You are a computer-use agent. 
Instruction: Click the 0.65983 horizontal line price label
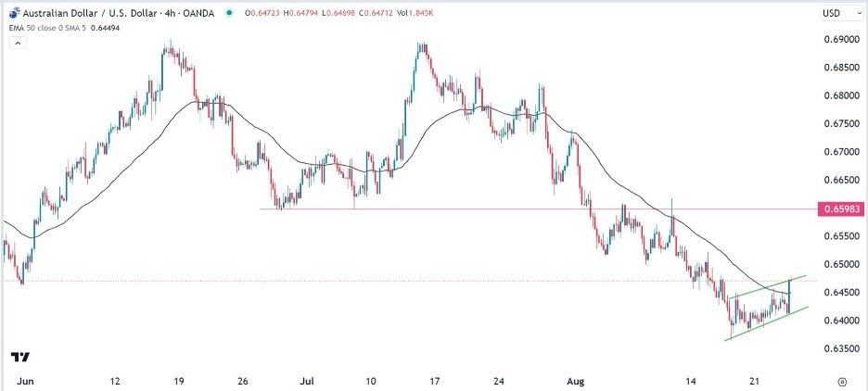842,209
